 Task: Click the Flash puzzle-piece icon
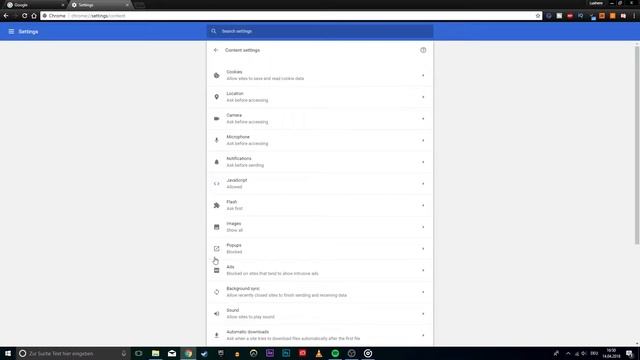(x=217, y=205)
